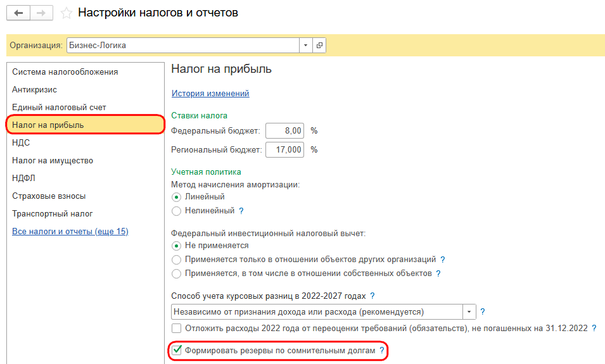
Task: Open the Бизнес-Логика organization card icon
Action: (319, 45)
